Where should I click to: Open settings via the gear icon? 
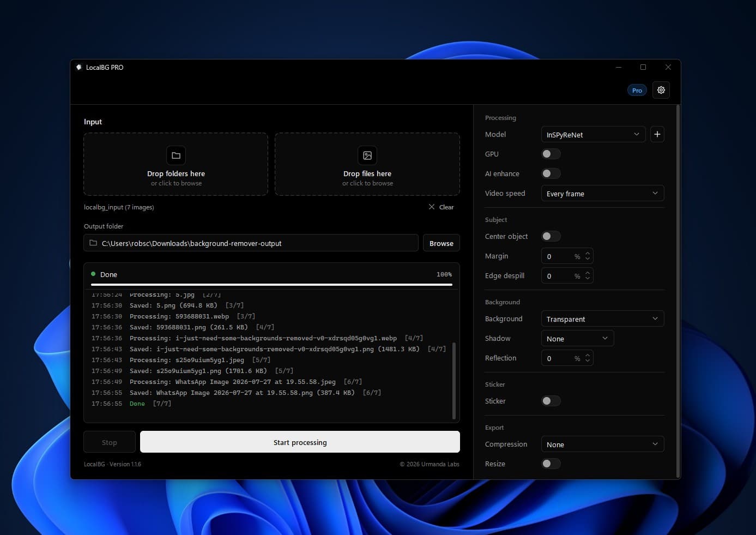[661, 90]
